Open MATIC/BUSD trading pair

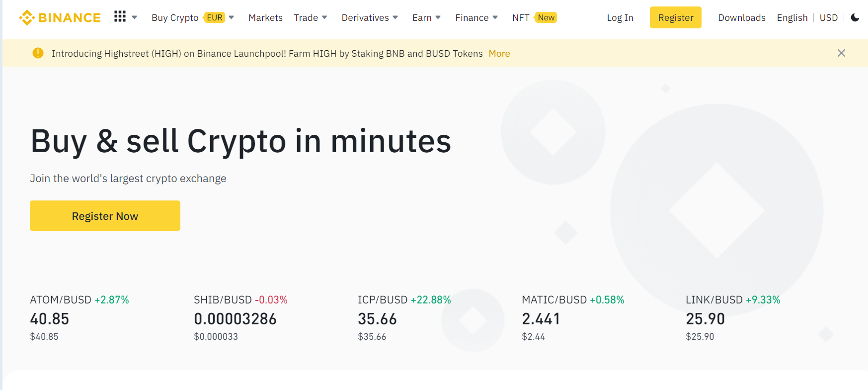click(x=554, y=300)
